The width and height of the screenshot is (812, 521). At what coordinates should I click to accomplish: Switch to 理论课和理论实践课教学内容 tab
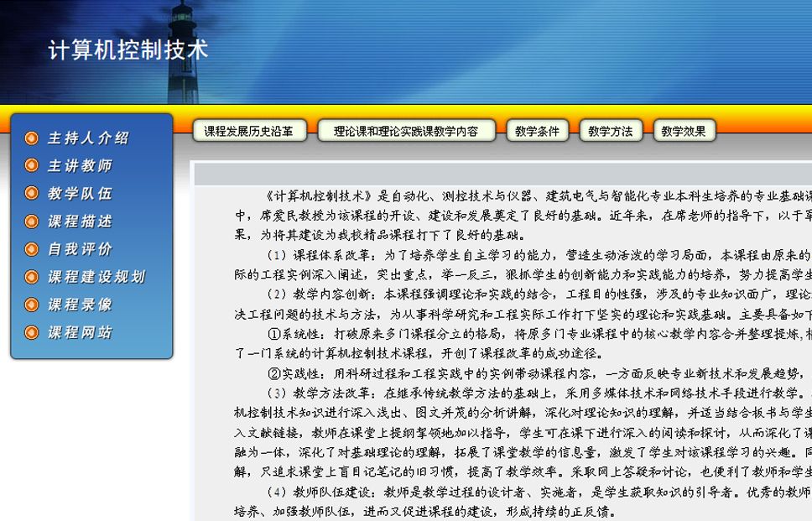(406, 131)
